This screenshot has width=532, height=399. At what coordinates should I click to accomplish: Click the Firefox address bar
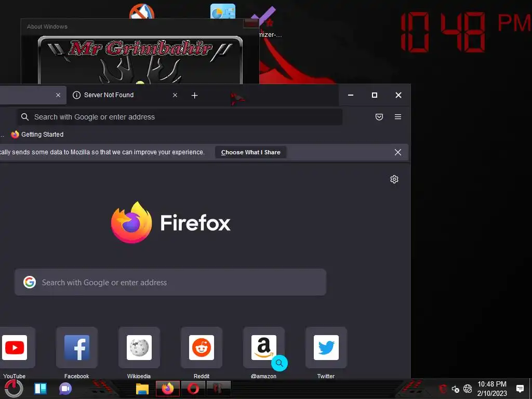[180, 117]
